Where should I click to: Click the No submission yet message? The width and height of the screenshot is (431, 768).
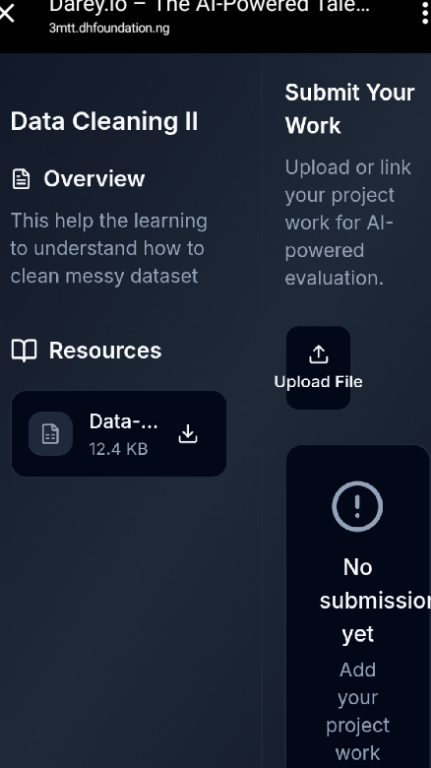click(x=375, y=600)
